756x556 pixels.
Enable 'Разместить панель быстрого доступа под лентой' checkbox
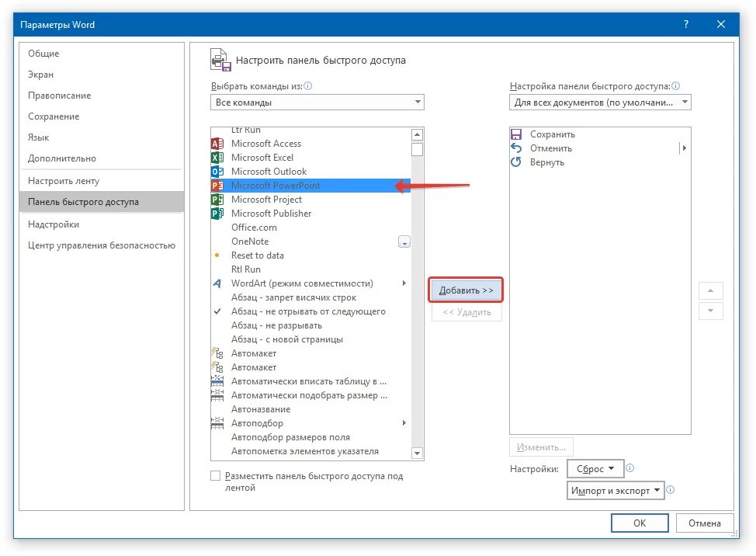click(x=216, y=476)
